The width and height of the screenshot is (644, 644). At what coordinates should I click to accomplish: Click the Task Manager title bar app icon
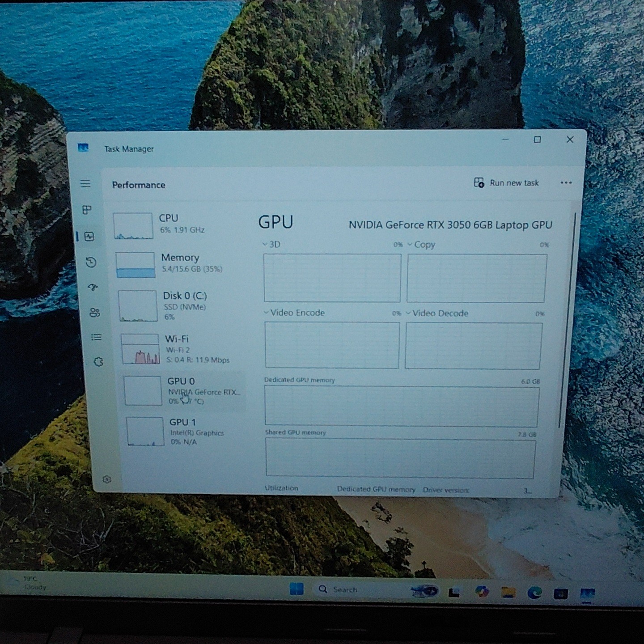tap(83, 148)
